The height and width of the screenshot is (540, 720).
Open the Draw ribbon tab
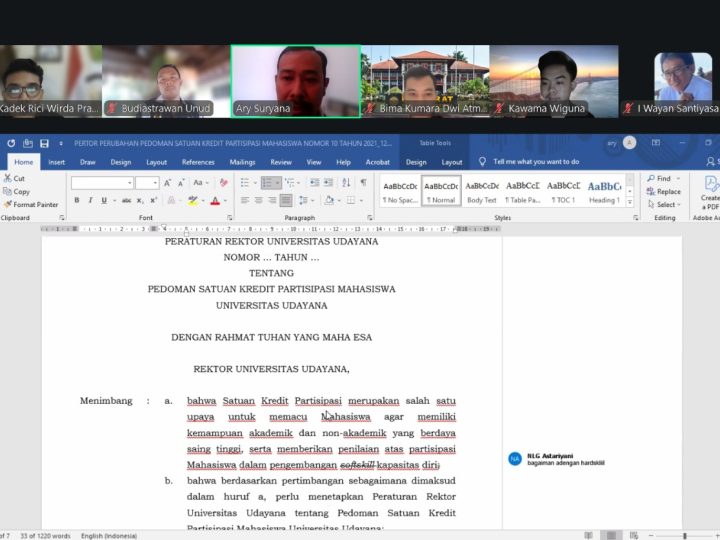pos(88,162)
